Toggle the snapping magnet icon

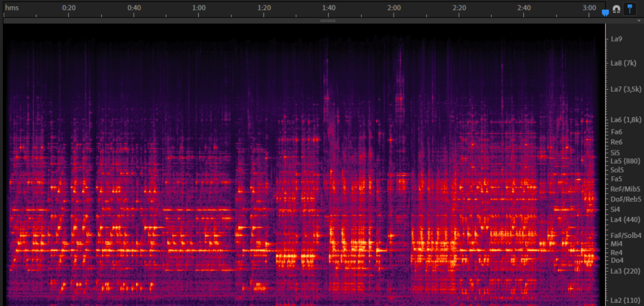coord(616,9)
